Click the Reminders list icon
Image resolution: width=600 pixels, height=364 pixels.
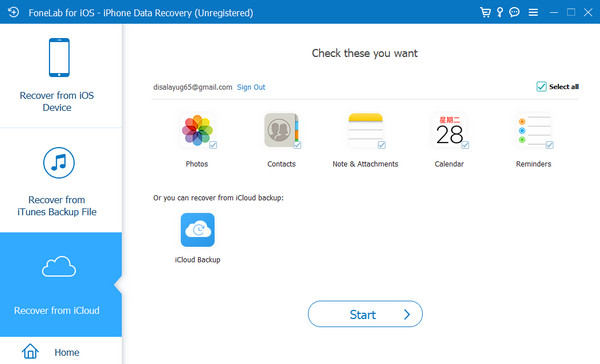[x=533, y=130]
